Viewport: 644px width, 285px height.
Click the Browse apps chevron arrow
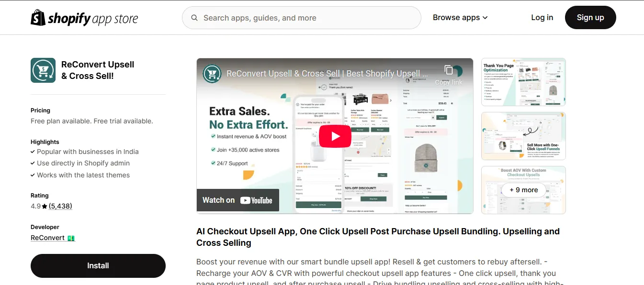click(x=485, y=18)
